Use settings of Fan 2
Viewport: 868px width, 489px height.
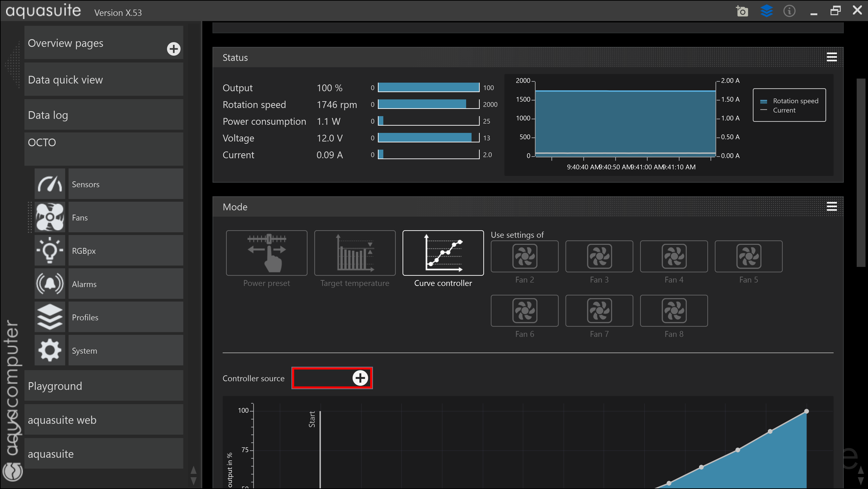(524, 256)
